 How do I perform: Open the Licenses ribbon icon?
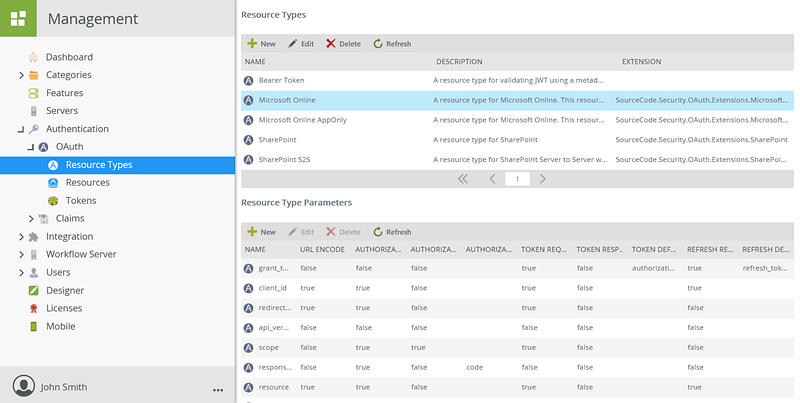coord(34,309)
